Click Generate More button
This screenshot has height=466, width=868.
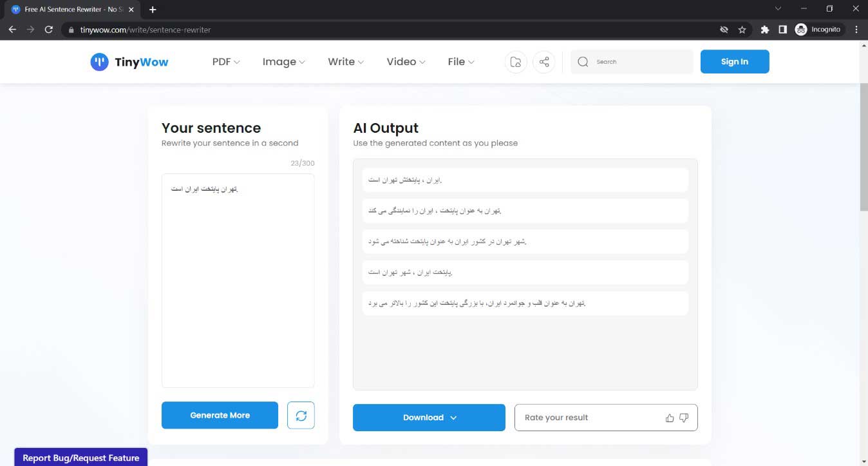click(x=220, y=415)
